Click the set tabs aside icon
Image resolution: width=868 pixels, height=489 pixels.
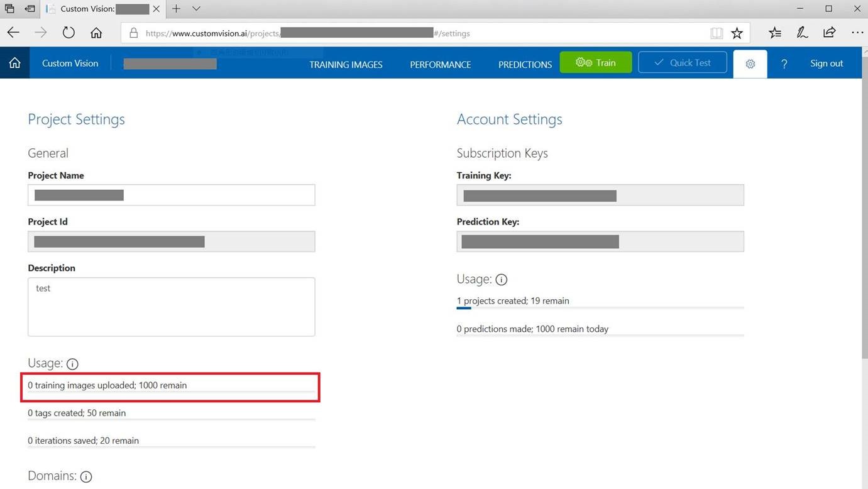point(30,9)
